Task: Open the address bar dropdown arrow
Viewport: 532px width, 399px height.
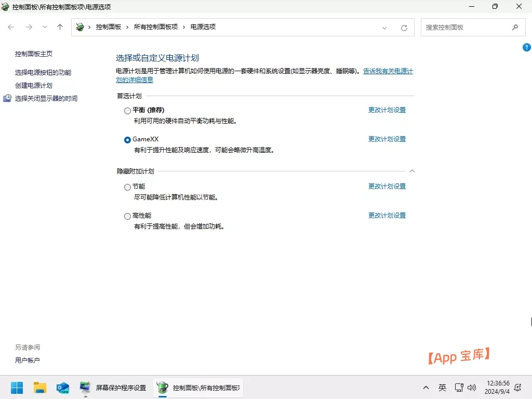Action: pos(384,27)
